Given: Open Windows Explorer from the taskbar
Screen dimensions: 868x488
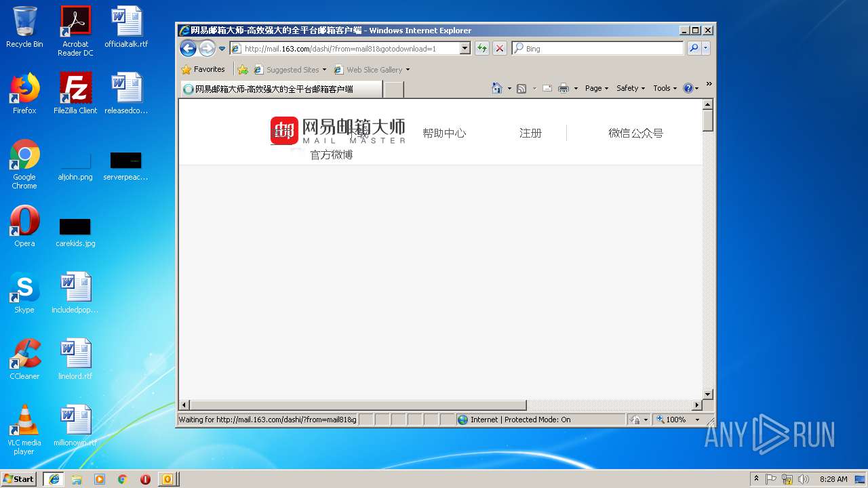Looking at the screenshot, I should (77, 479).
